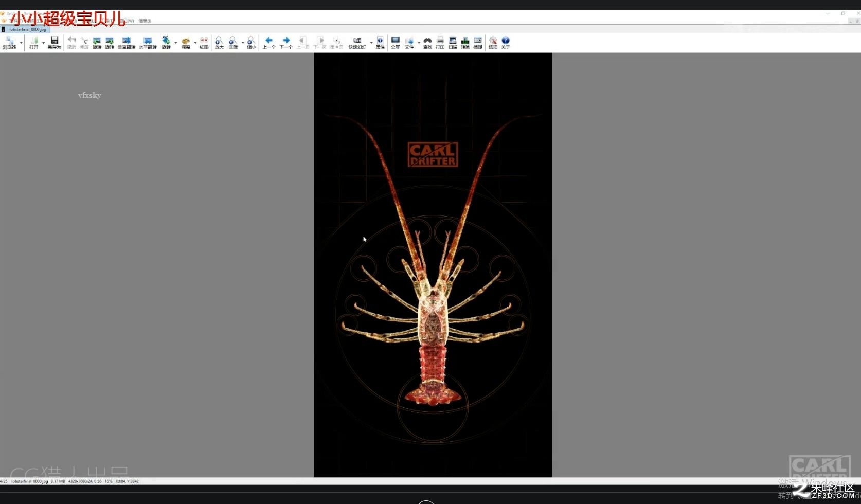The image size is (861, 504).
Task: Click the Save As (另存为) floppy icon
Action: click(x=54, y=43)
